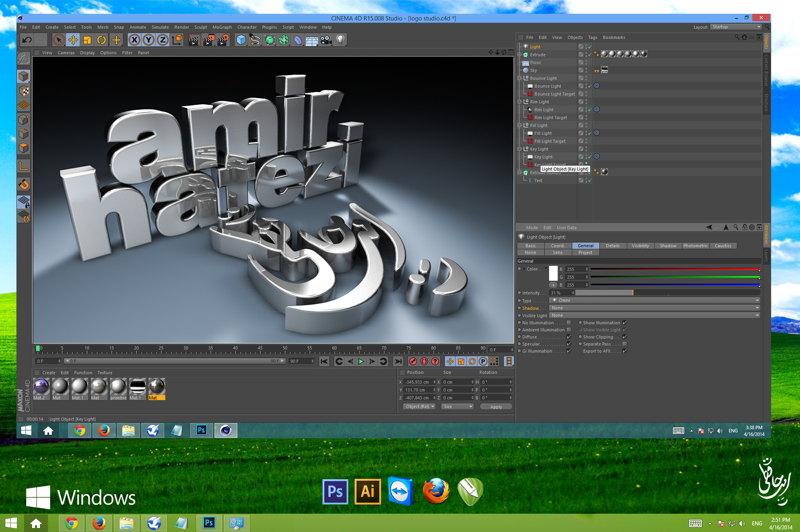This screenshot has width=800, height=532.
Task: Toggle the Specular checkbox
Action: [x=569, y=344]
